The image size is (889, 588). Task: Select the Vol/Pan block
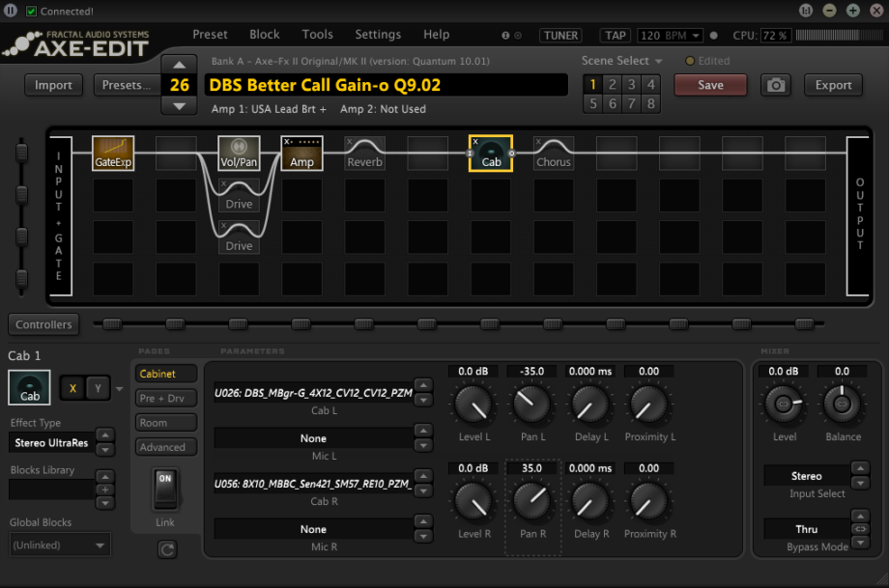click(x=239, y=153)
